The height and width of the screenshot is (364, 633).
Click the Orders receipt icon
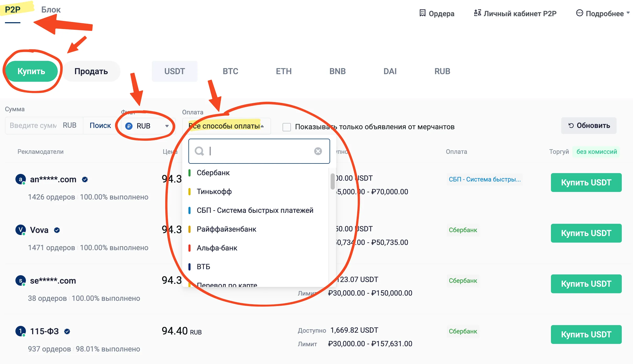(x=422, y=13)
